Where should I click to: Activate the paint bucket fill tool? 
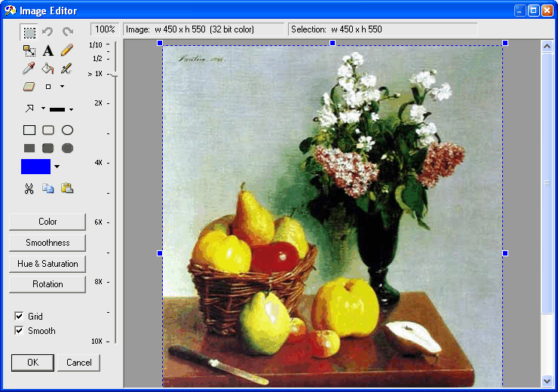coord(48,69)
